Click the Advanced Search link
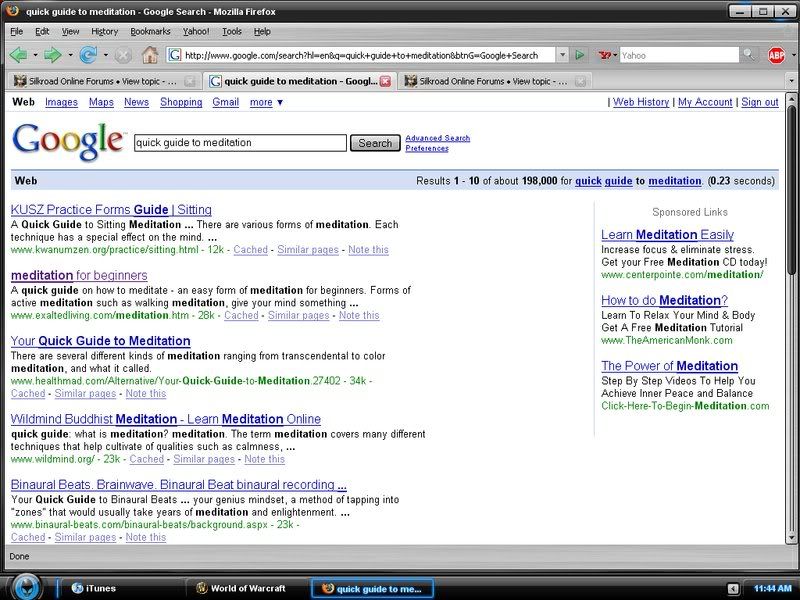The width and height of the screenshot is (800, 600). pyautogui.click(x=437, y=138)
